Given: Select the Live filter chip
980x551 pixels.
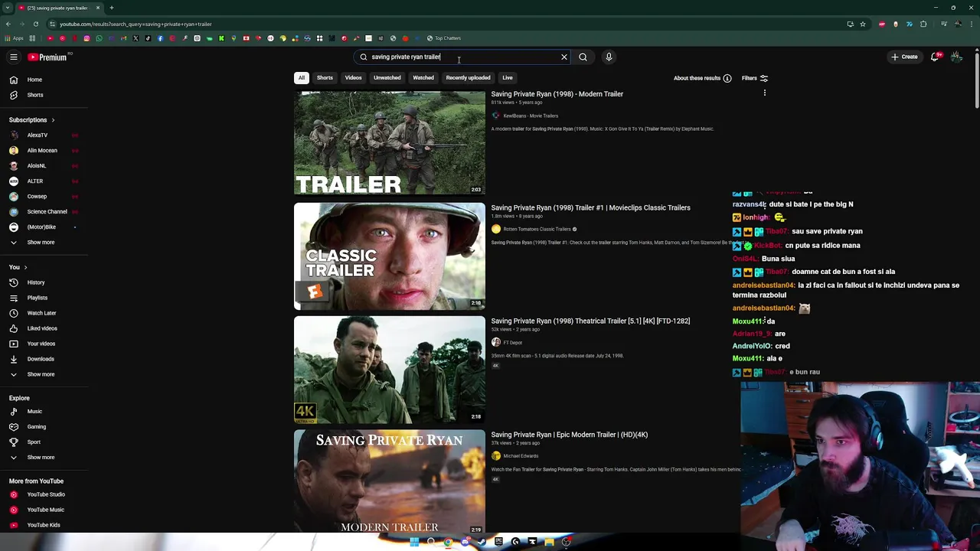Looking at the screenshot, I should (x=508, y=77).
